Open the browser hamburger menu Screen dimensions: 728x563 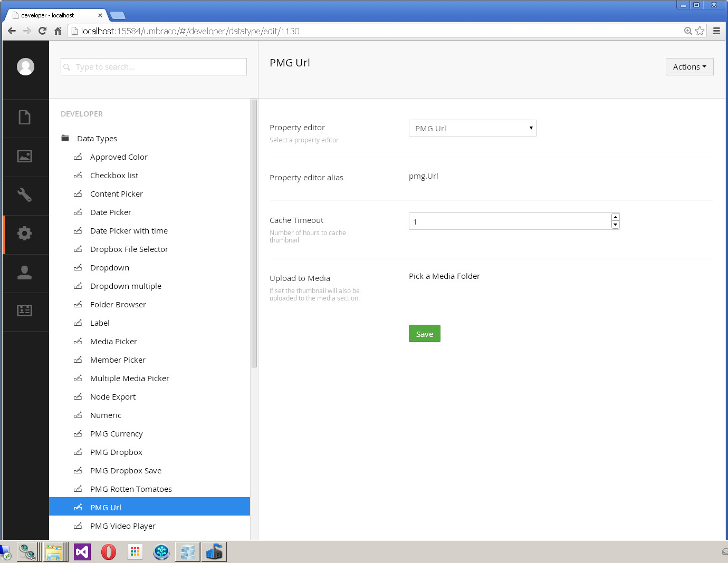[x=716, y=31]
